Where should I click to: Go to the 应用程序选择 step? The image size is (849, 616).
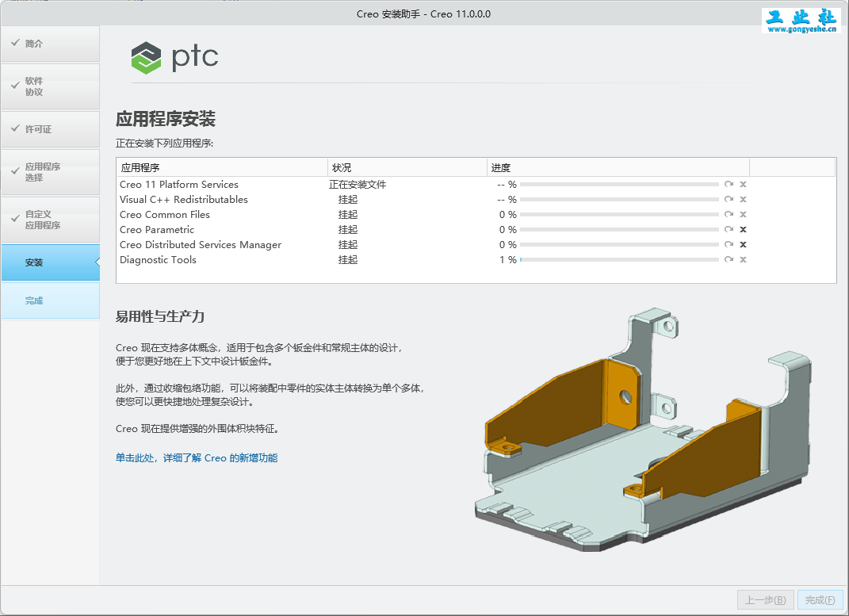[51, 172]
